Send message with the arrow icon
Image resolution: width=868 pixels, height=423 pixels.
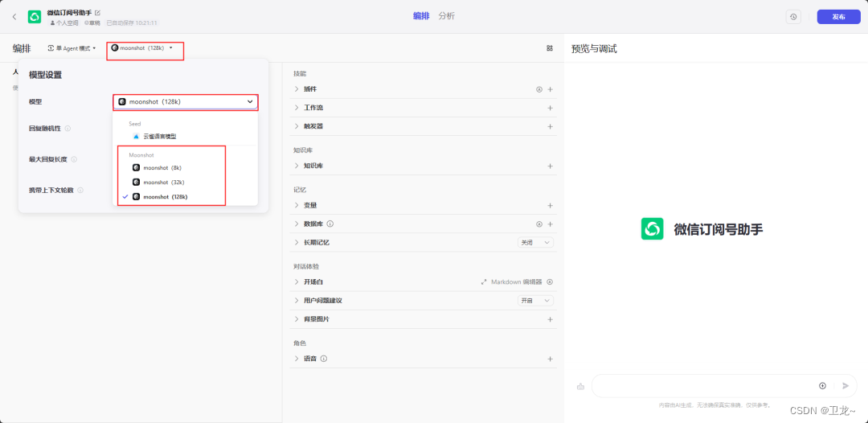point(845,386)
